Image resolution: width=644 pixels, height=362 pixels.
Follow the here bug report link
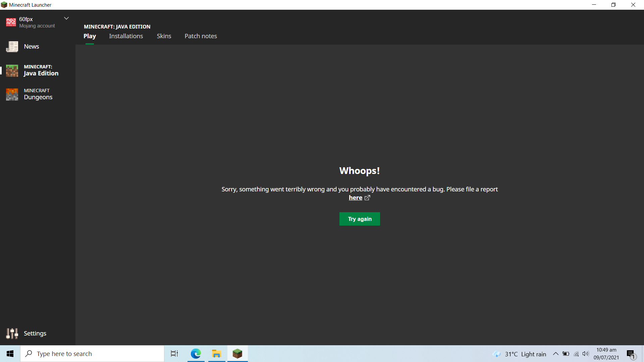(x=355, y=198)
